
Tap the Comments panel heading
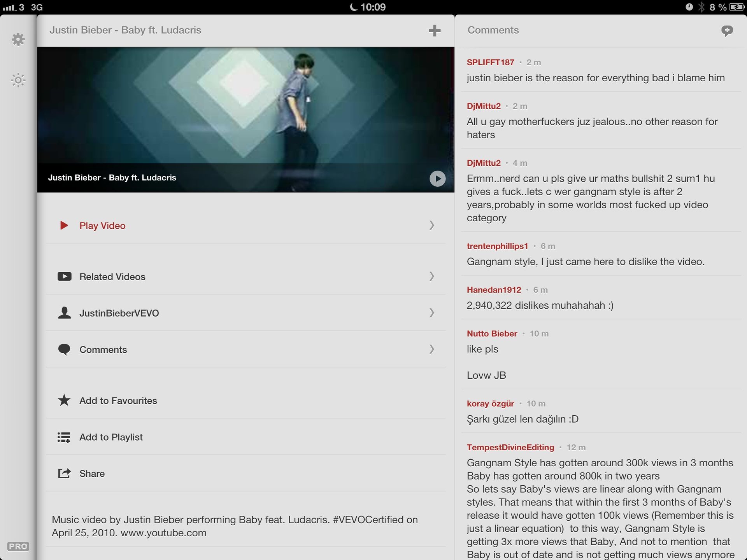(493, 30)
